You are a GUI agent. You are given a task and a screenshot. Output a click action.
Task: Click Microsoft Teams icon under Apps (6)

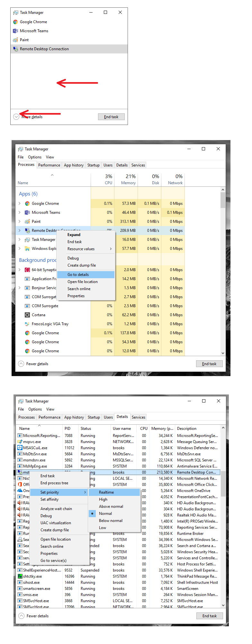pyautogui.click(x=27, y=213)
